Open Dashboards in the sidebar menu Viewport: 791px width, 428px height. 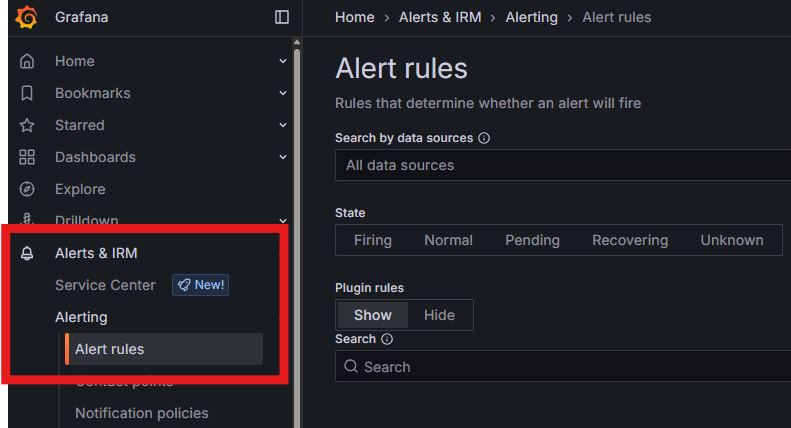95,157
